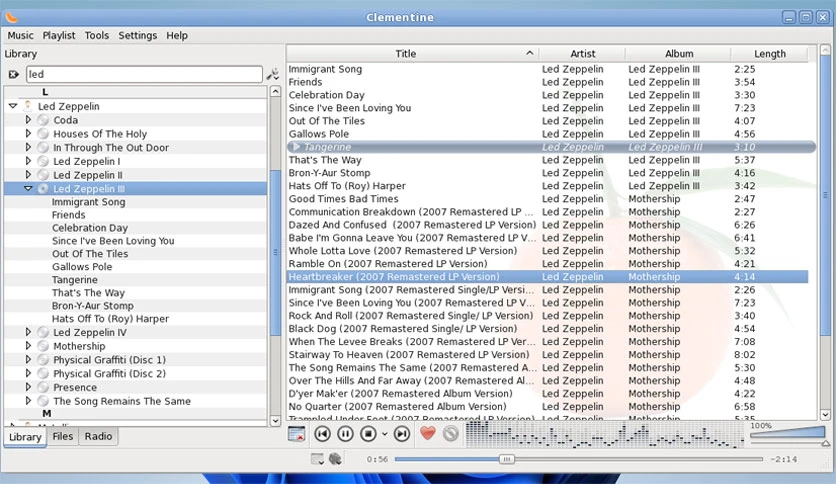Love the track with the heart icon
Screen dimensions: 836x484
pyautogui.click(x=428, y=433)
